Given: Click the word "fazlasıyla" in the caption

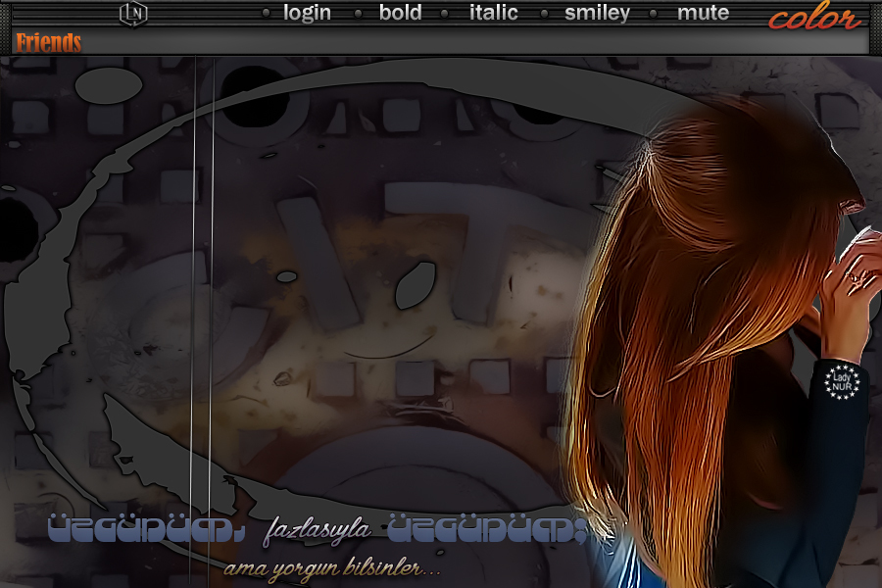Looking at the screenshot, I should coord(317,531).
